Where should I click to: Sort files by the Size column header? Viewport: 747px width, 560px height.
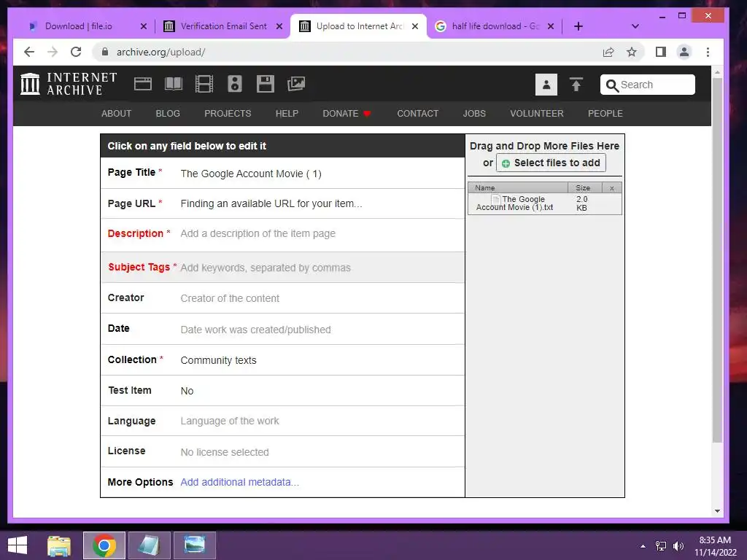click(585, 188)
